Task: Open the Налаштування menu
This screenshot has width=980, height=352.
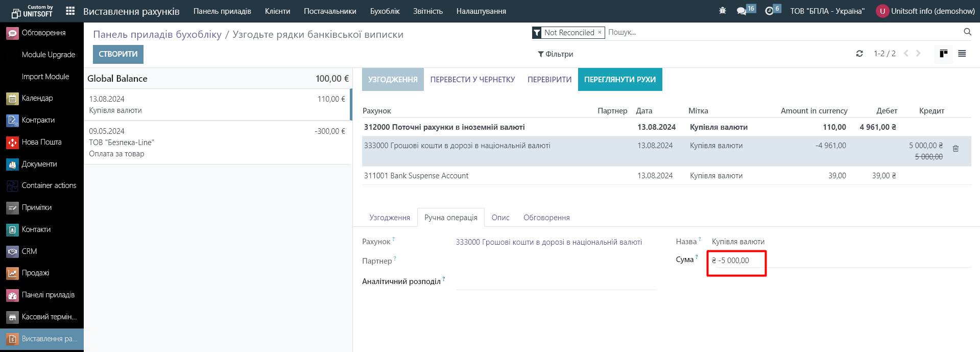Action: pyautogui.click(x=481, y=11)
